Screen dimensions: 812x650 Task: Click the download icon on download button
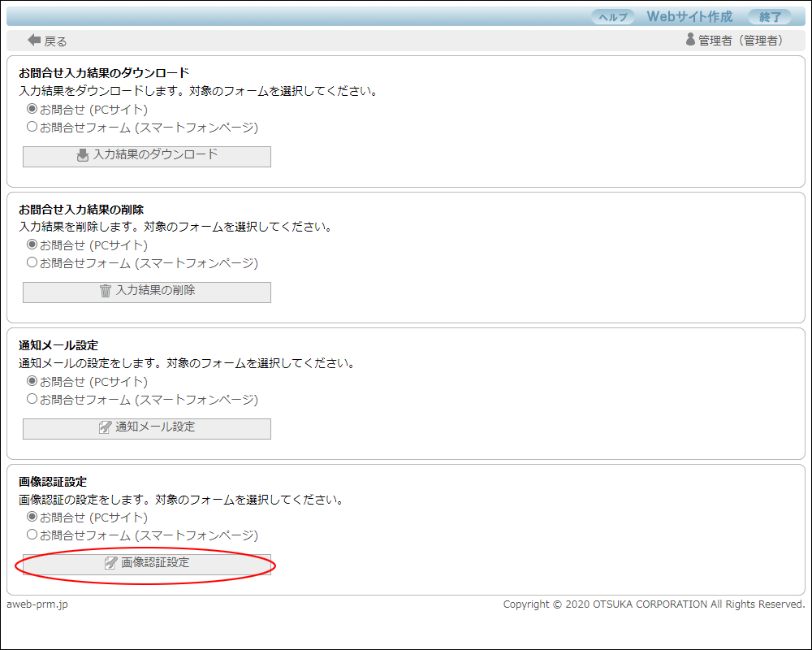83,155
